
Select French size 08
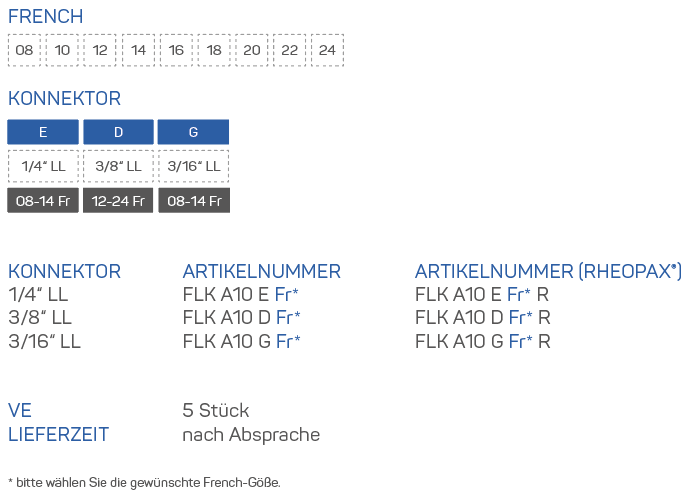[24, 51]
